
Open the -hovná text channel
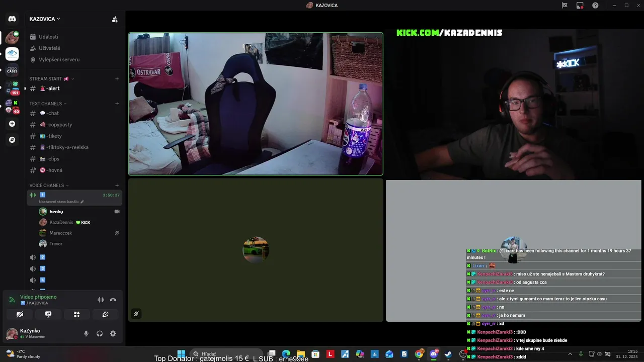click(x=74, y=170)
